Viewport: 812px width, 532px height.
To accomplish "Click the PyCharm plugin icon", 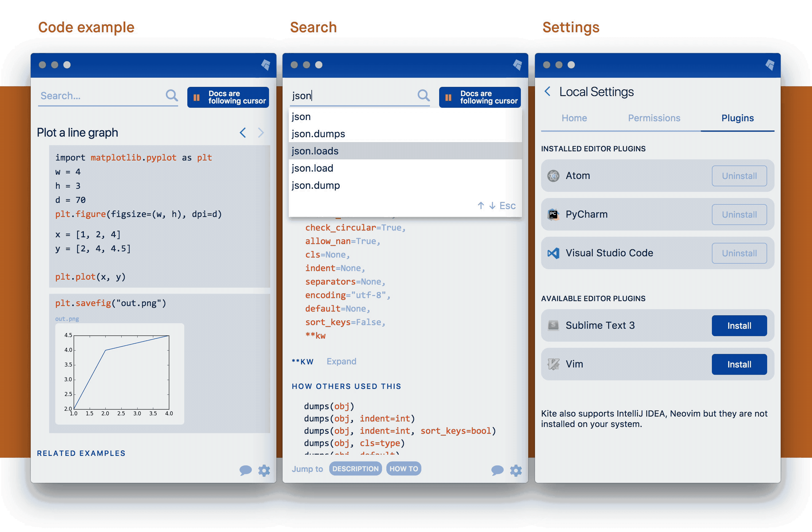I will coord(553,215).
